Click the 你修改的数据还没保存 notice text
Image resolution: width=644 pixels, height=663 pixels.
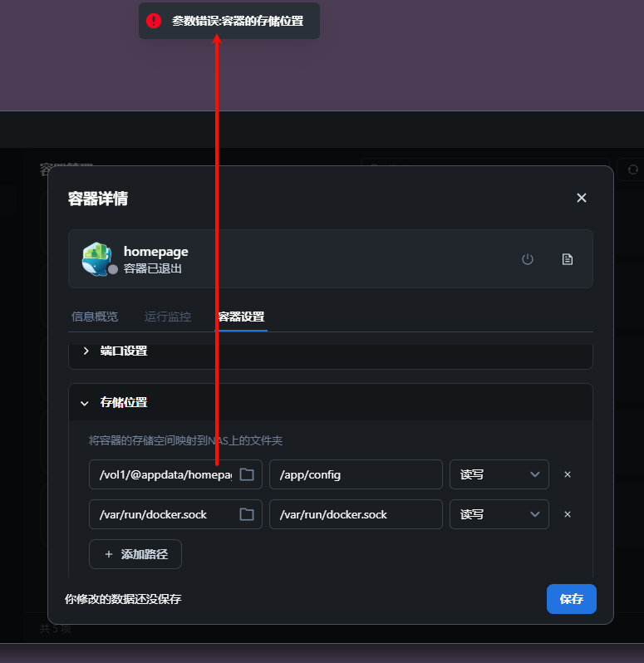tap(123, 599)
